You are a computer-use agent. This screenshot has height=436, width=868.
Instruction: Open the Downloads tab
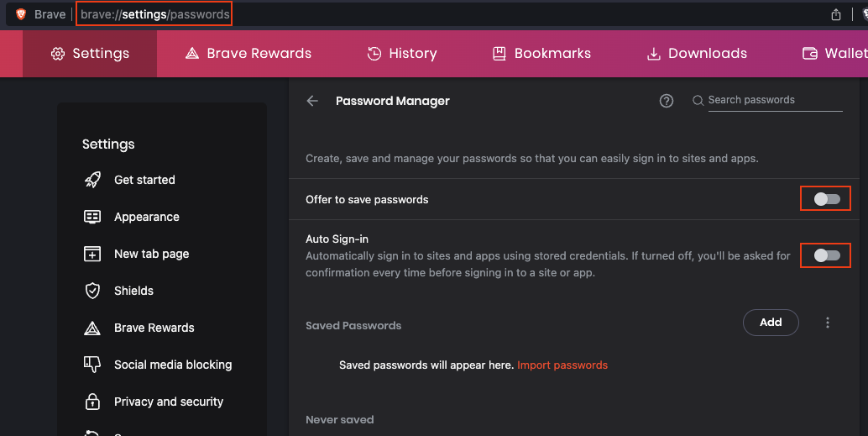coord(697,53)
